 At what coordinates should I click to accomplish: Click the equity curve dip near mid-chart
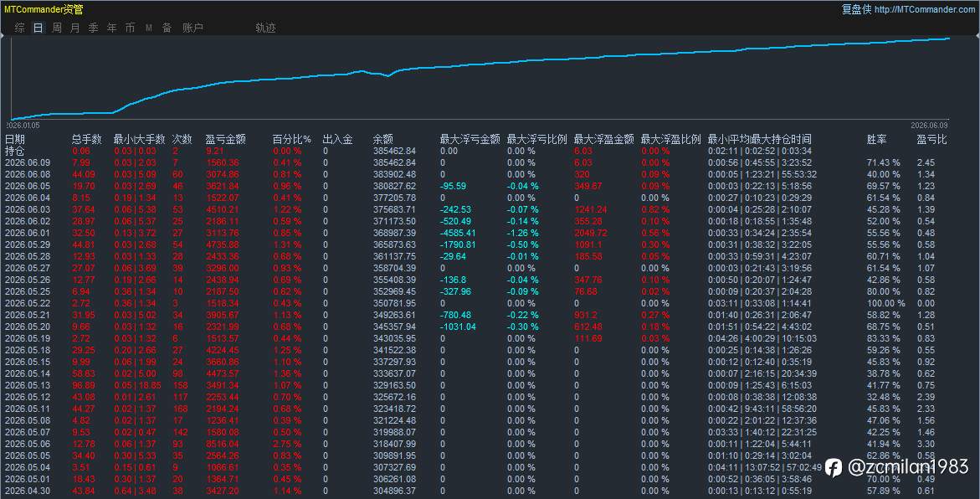click(x=388, y=75)
